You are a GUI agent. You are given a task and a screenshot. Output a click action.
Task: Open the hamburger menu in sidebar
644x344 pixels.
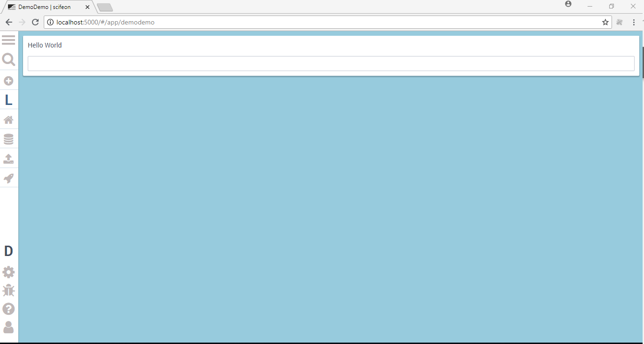(8, 40)
